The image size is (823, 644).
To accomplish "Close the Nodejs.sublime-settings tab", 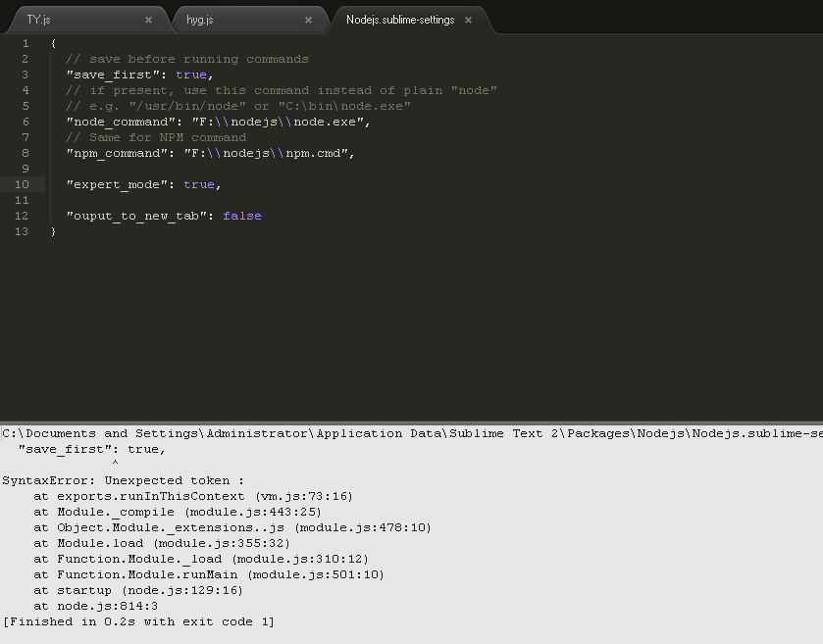I will (x=468, y=20).
